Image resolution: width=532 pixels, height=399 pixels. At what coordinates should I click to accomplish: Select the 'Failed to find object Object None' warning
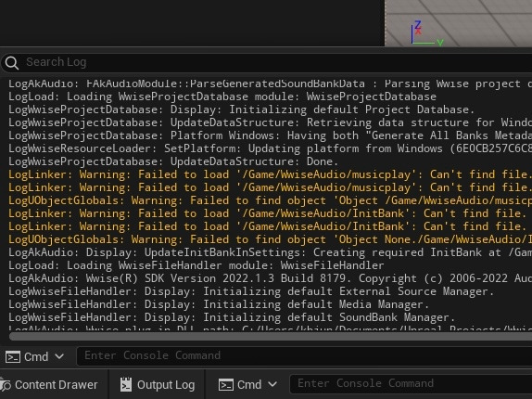[x=270, y=239]
